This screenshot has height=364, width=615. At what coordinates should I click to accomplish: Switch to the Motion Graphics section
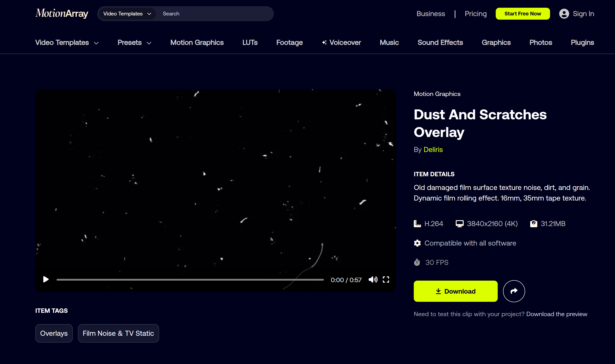(197, 42)
